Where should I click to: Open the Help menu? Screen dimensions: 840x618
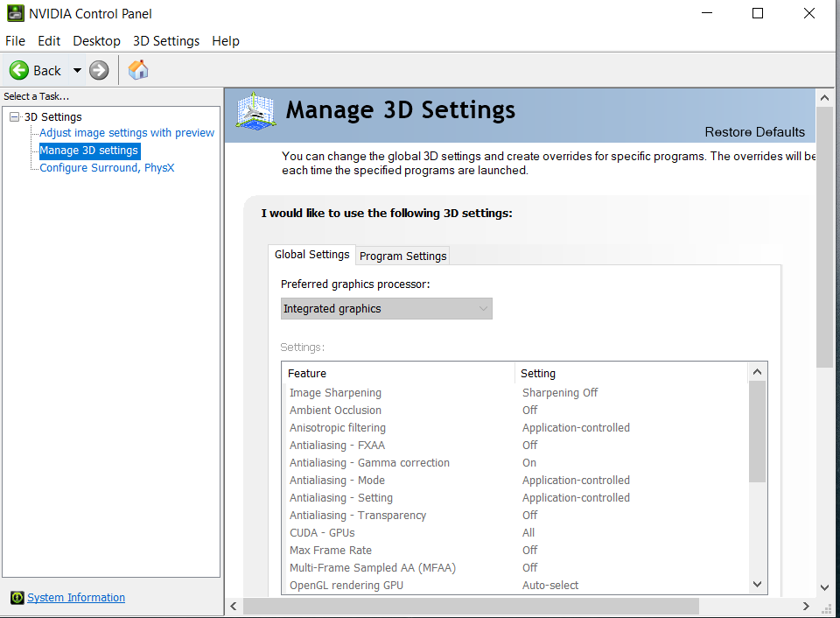226,41
